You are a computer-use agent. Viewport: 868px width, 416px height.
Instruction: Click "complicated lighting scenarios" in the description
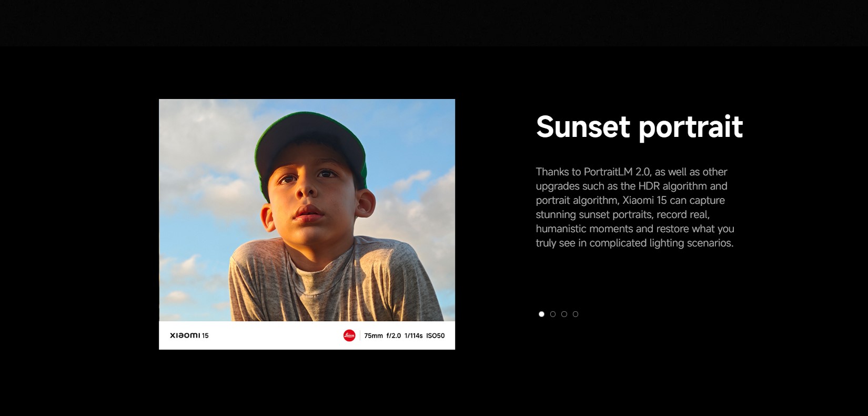tap(661, 243)
